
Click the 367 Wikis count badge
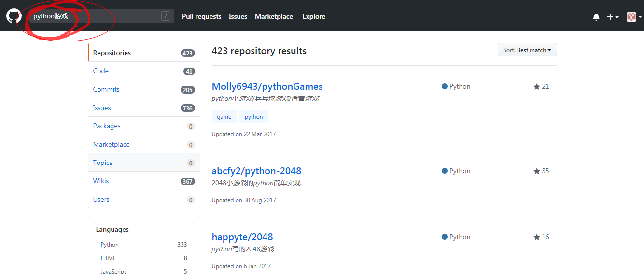(x=188, y=181)
